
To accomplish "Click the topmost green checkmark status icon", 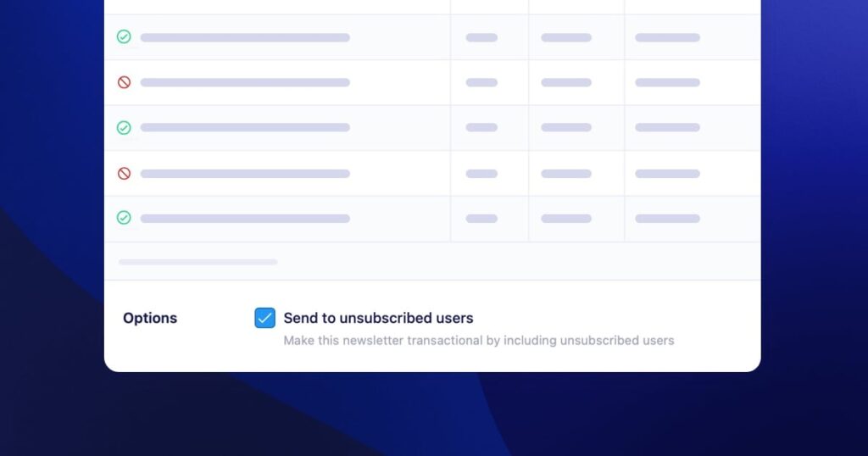I will tap(124, 37).
